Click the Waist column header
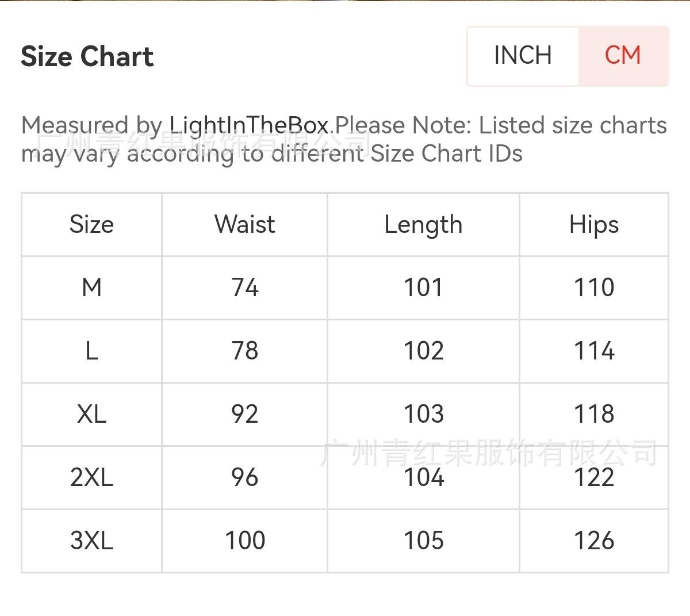This screenshot has width=690, height=616. coord(245,224)
